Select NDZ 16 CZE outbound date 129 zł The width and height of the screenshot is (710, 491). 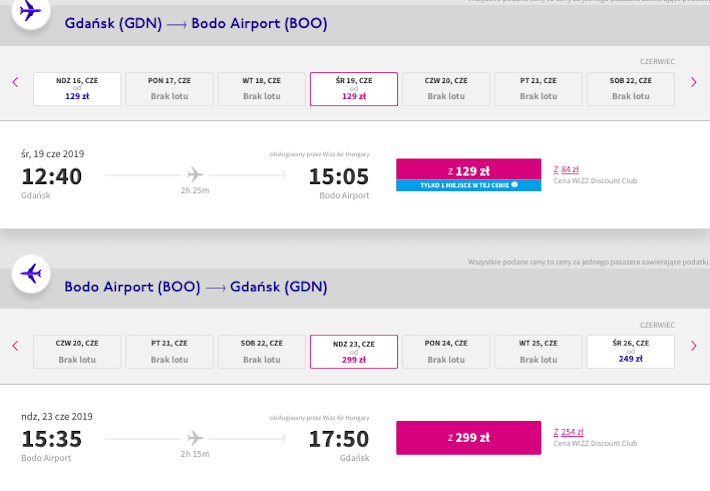pos(77,89)
